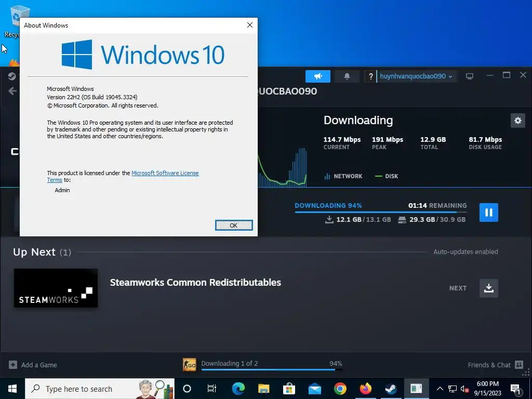This screenshot has height=399, width=532.
Task: Click the Up Next heading
Action: tap(34, 252)
